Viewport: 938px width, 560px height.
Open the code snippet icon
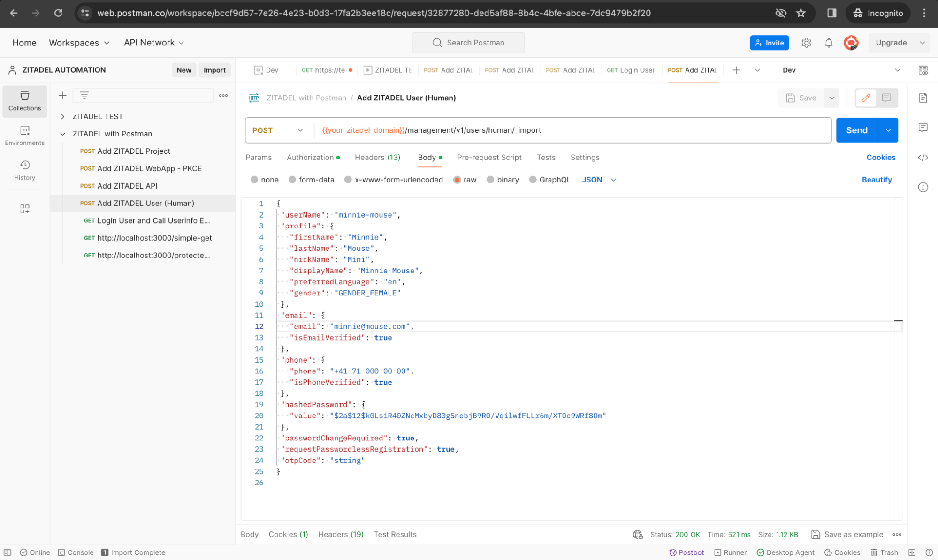[923, 158]
